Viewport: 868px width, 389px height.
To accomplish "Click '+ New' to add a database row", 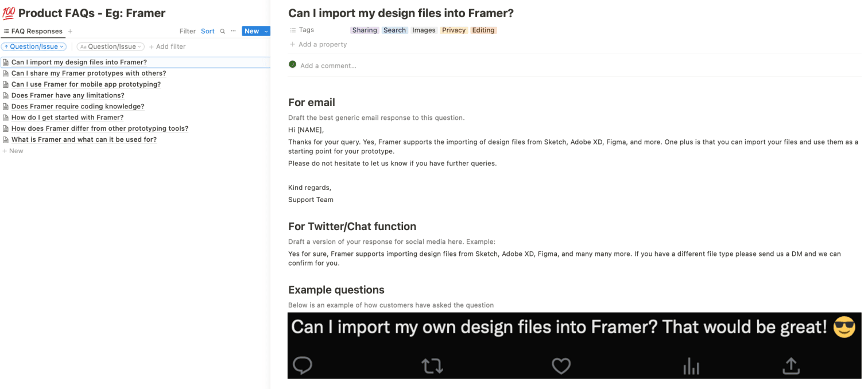I will tap(13, 150).
